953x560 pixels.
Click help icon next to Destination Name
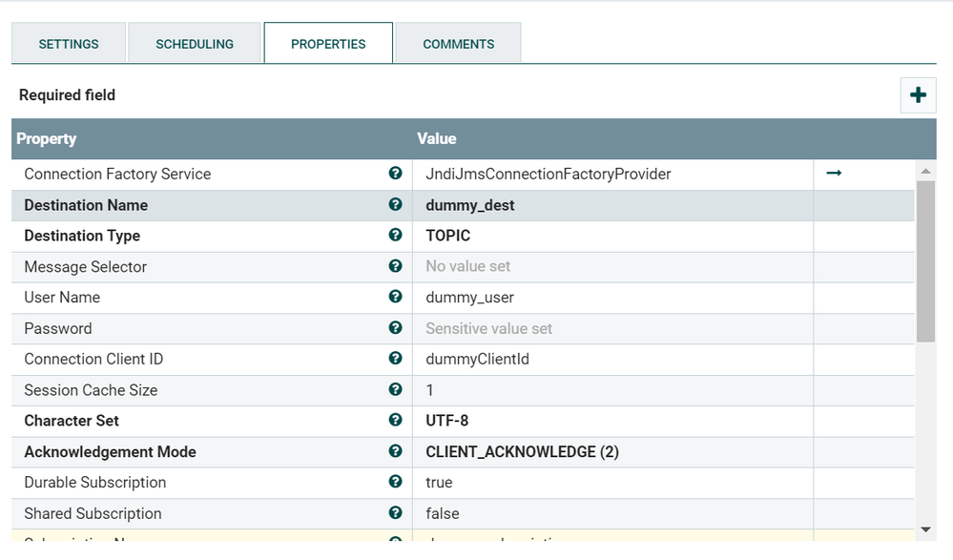click(x=395, y=204)
